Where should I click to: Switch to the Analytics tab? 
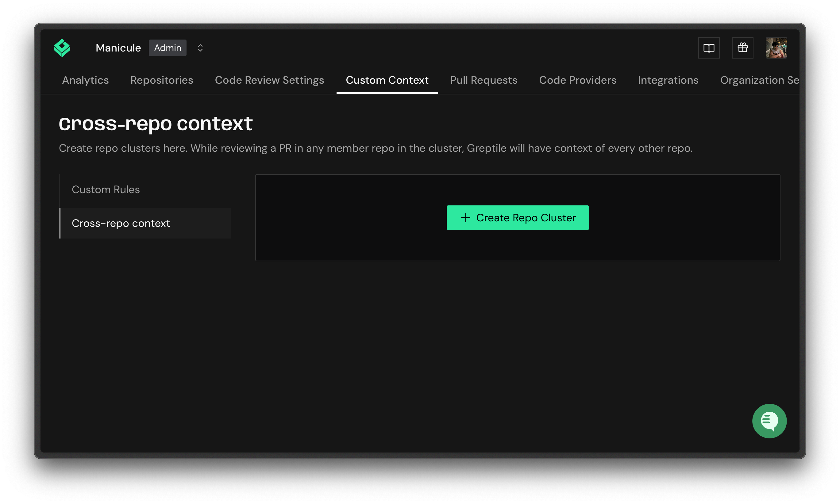click(x=85, y=80)
